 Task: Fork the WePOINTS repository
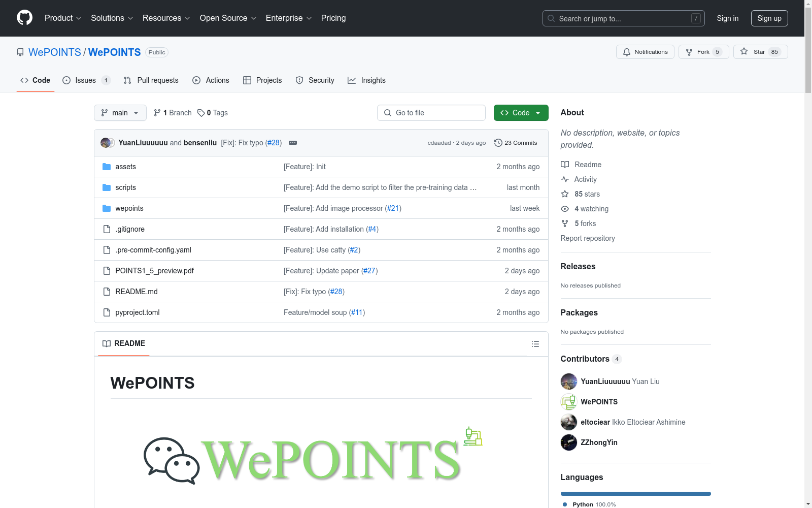point(703,52)
